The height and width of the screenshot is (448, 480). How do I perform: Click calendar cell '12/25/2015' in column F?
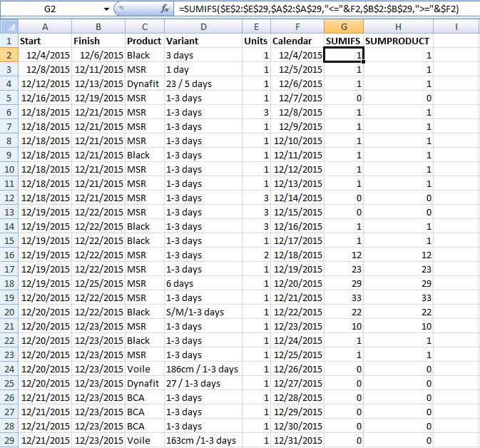tap(297, 355)
